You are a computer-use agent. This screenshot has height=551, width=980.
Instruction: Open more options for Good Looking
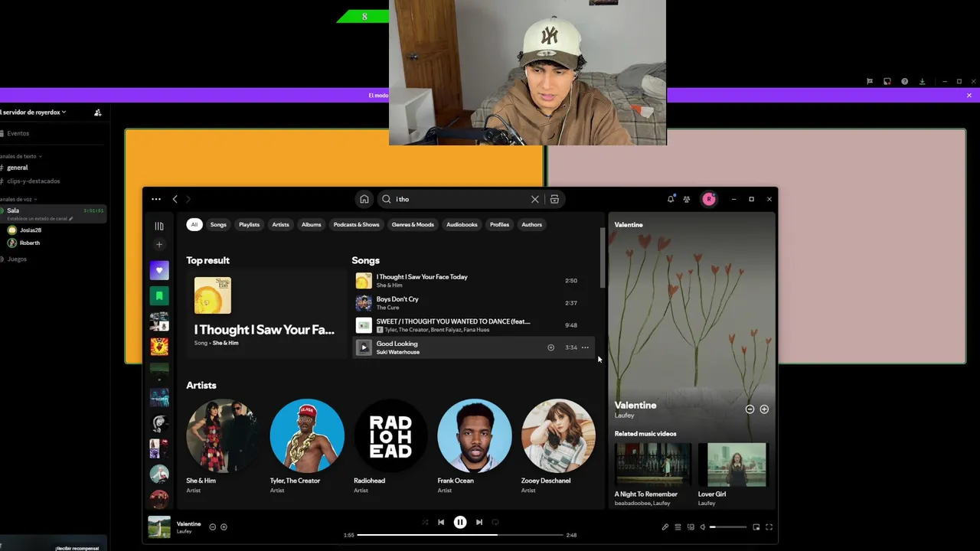[585, 347]
